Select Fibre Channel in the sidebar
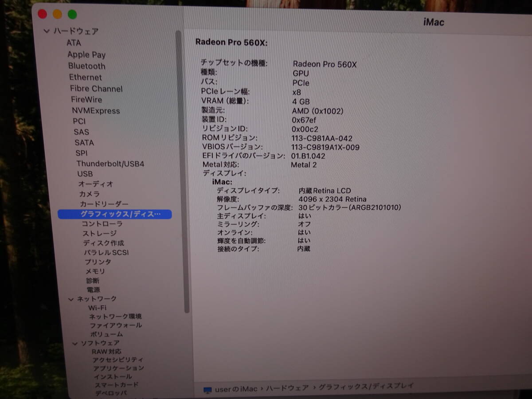 [96, 89]
